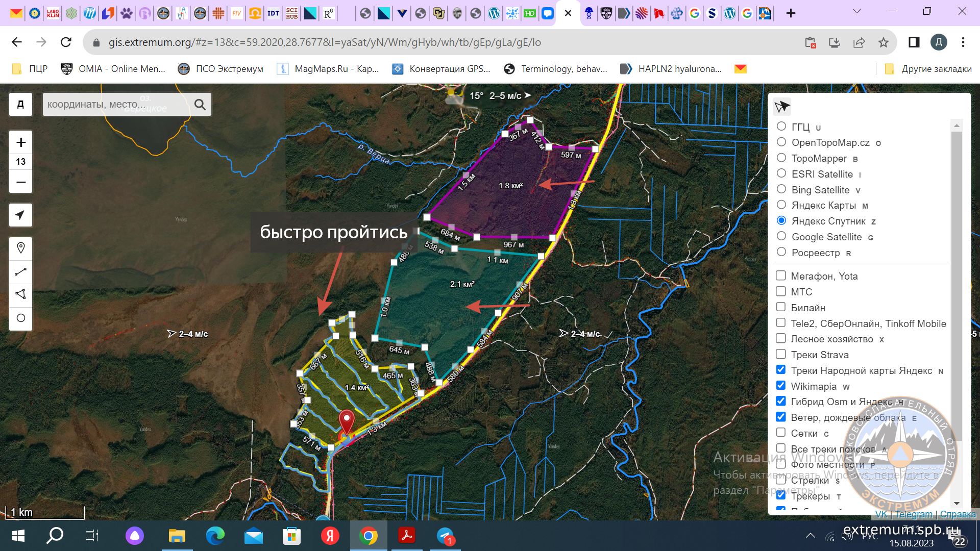Image resolution: width=980 pixels, height=551 pixels.
Task: Select the OpenTopoMap.cz base layer
Action: pos(781,142)
